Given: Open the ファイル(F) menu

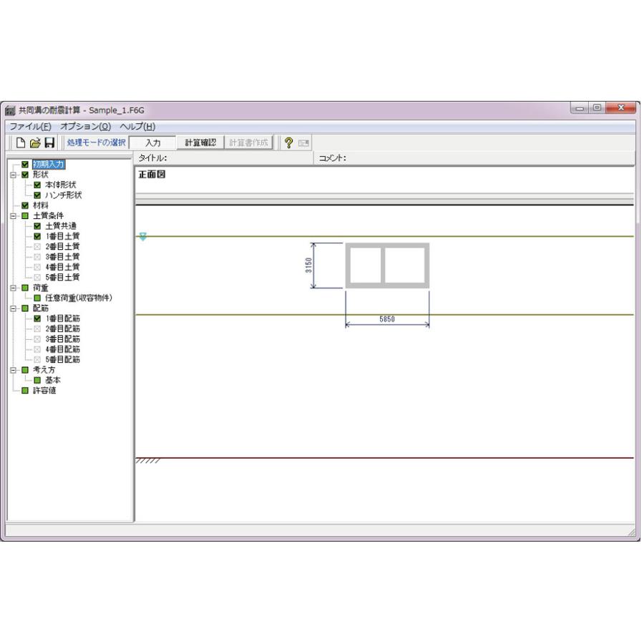Looking at the screenshot, I should pos(30,127).
